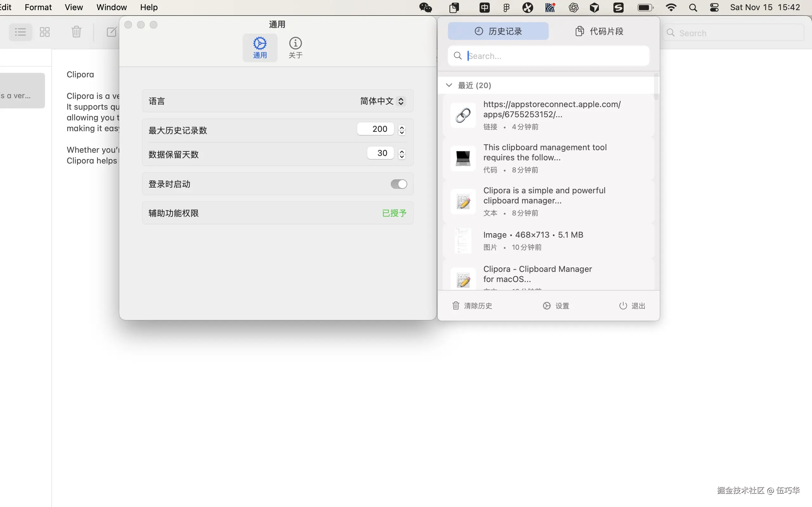Open the 简体中文 language dropdown
The height and width of the screenshot is (507, 812).
(382, 100)
